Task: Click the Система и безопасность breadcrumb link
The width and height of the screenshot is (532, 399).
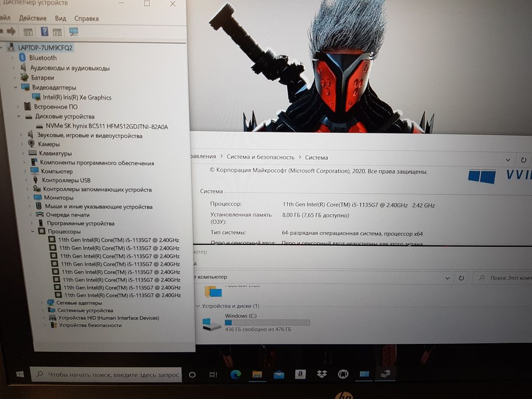Action: (261, 157)
